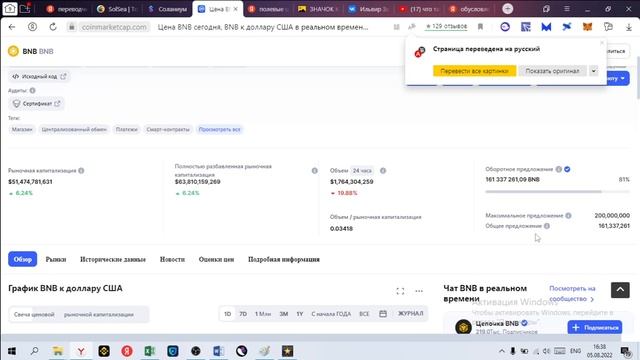
Task: Open Binance app in taskbar
Action: click(x=104, y=351)
